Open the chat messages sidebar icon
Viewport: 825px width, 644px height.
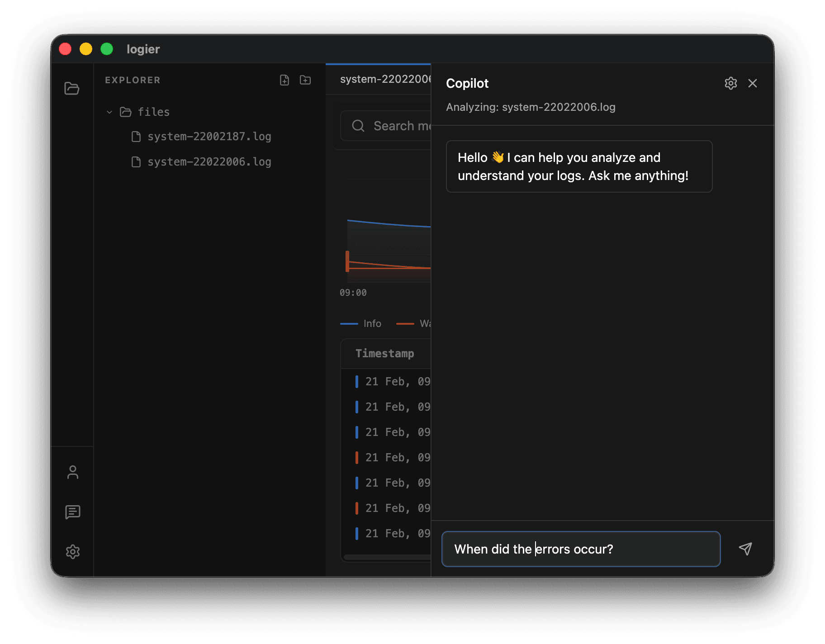[72, 512]
